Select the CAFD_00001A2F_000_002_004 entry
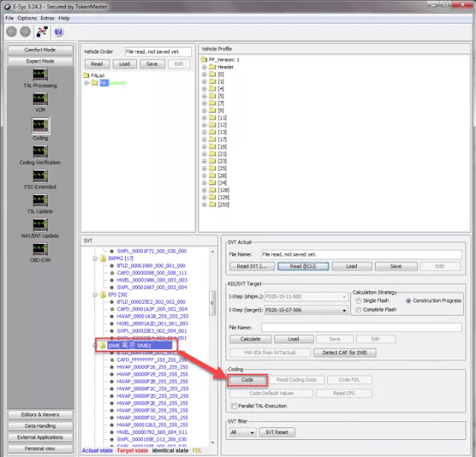This screenshot has height=457, width=476. pos(152,309)
